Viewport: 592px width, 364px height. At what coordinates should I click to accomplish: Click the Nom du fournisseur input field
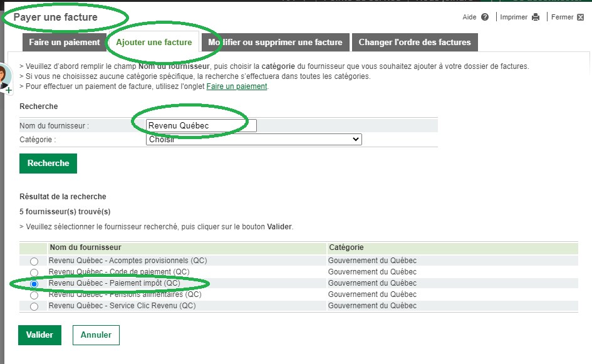[201, 125]
